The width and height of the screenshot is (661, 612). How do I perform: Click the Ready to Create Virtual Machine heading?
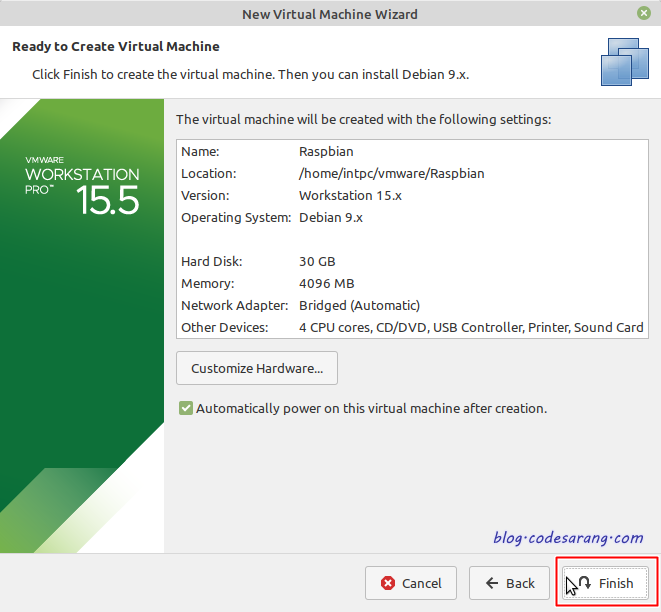(116, 46)
